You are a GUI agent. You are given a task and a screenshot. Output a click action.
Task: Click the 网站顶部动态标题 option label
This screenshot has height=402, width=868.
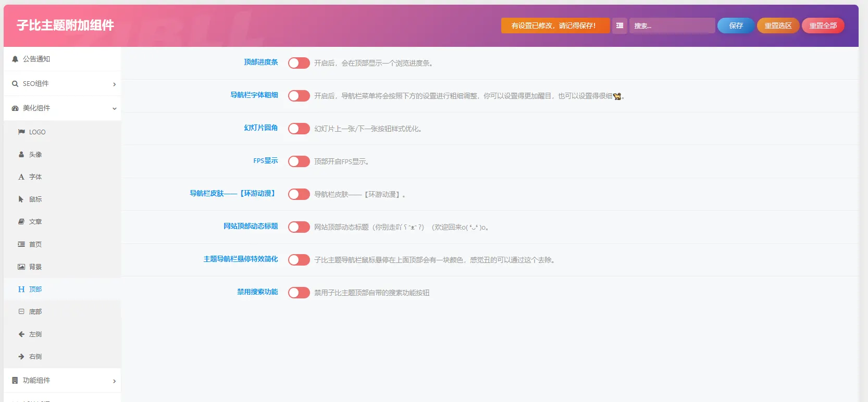[x=251, y=226]
